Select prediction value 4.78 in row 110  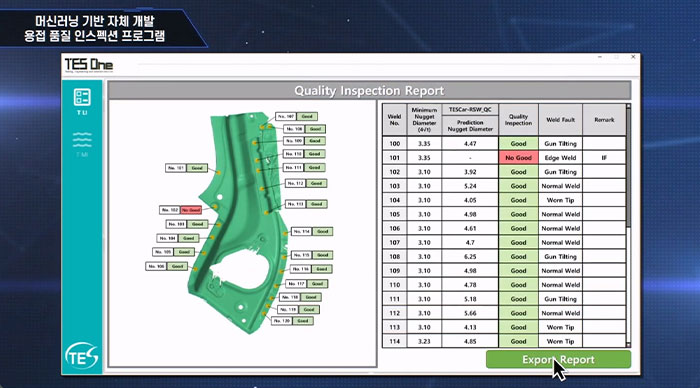(x=470, y=285)
